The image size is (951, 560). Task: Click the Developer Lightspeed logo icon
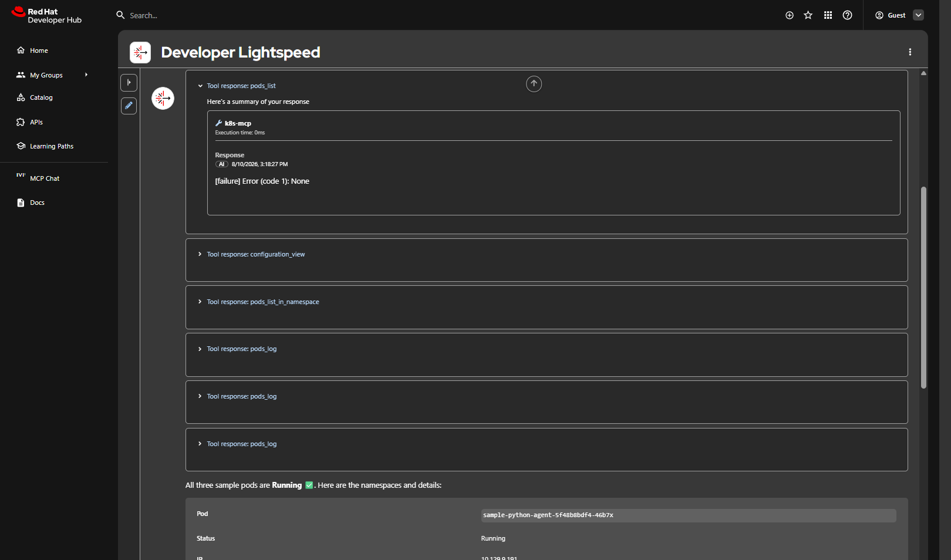(140, 52)
